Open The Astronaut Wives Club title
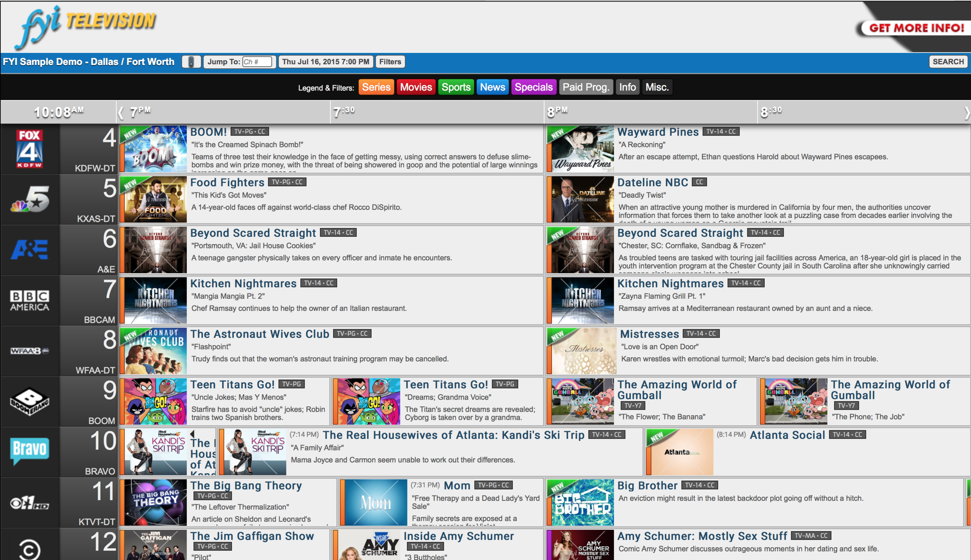Screen dimensions: 971x560 [x=259, y=334]
